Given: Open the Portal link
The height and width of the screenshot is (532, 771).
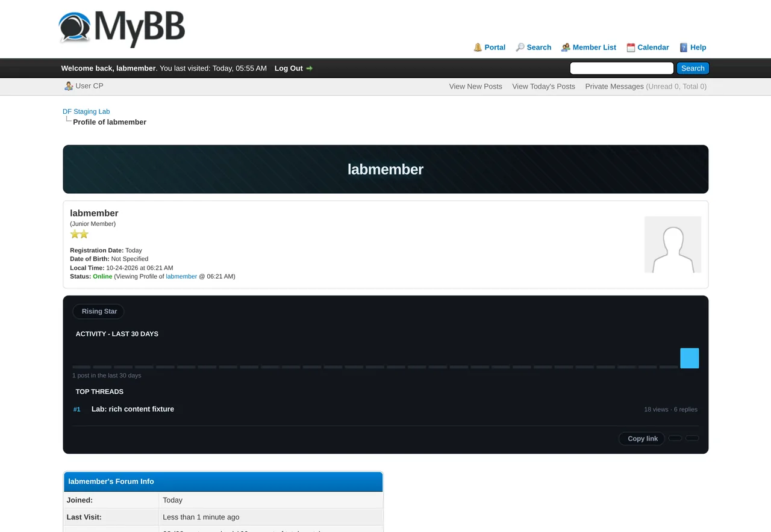Looking at the screenshot, I should pyautogui.click(x=495, y=48).
